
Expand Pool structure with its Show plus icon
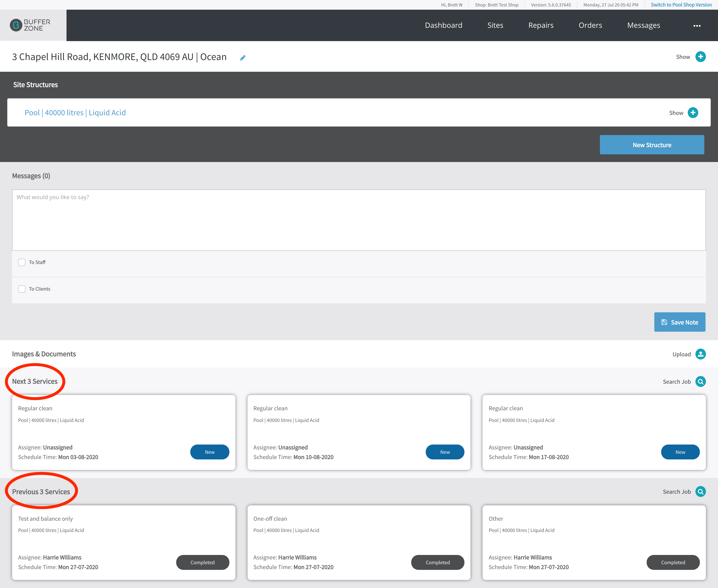tap(693, 112)
